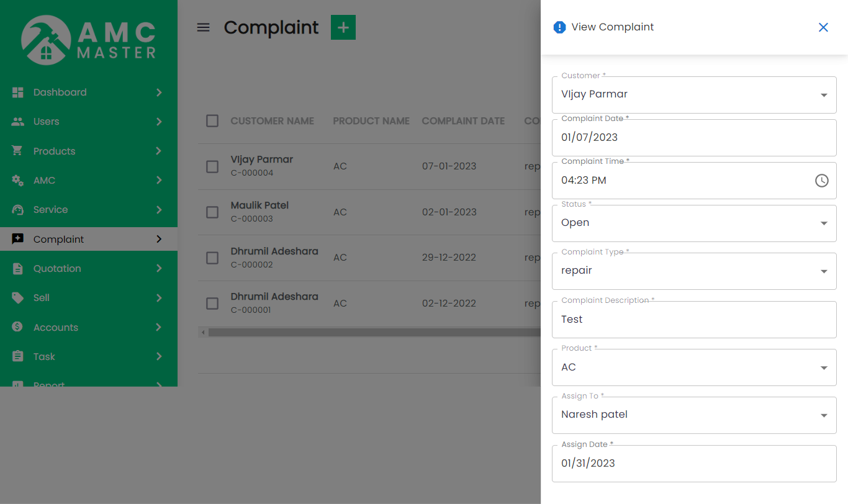Tick the checkbox on Maulik Patel's row
The width and height of the screenshot is (848, 504).
pos(212,212)
